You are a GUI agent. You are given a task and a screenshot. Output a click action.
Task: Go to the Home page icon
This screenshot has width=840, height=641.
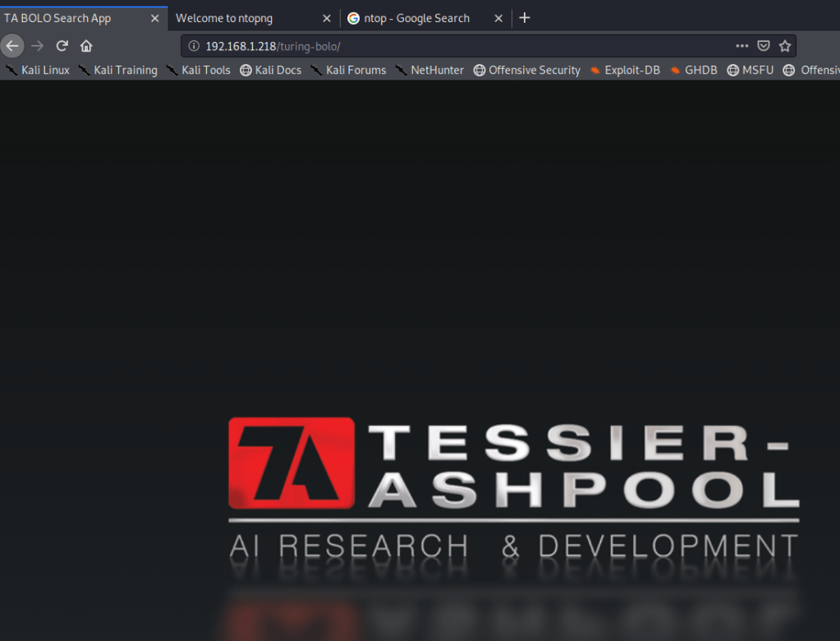[x=86, y=46]
